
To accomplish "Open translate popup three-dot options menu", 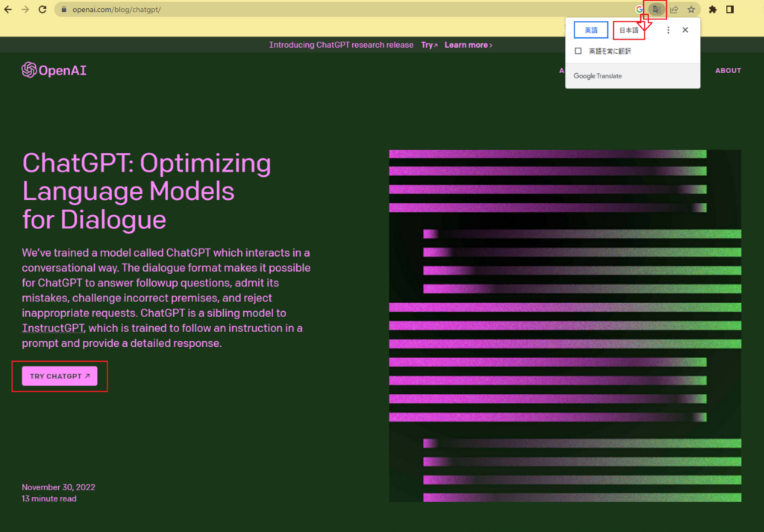I will click(x=668, y=31).
